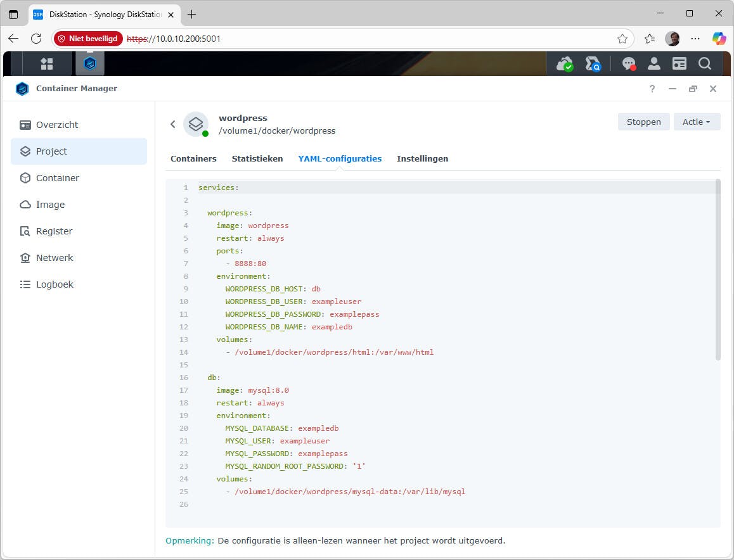
Task: Open the DSM widgets panel icon
Action: pyautogui.click(x=679, y=63)
